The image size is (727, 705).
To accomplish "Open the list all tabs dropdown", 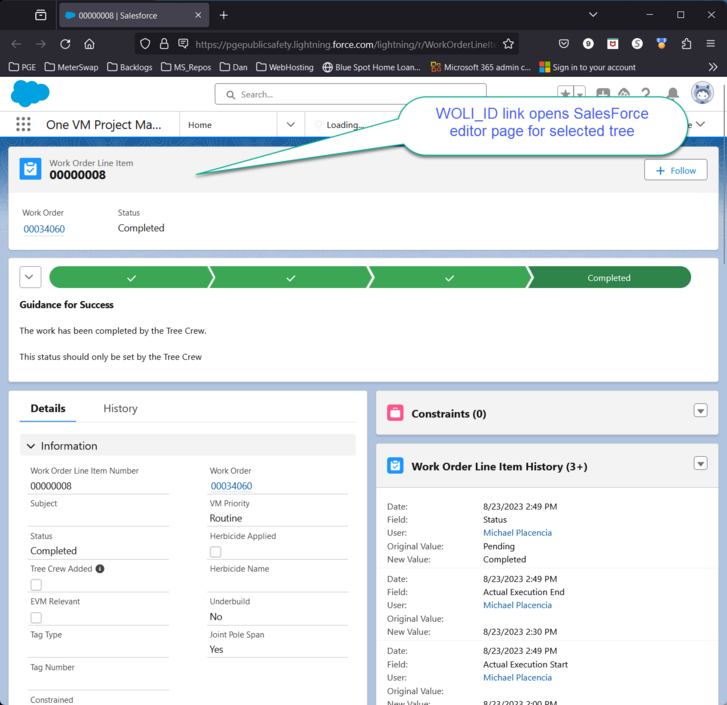I will coord(593,15).
